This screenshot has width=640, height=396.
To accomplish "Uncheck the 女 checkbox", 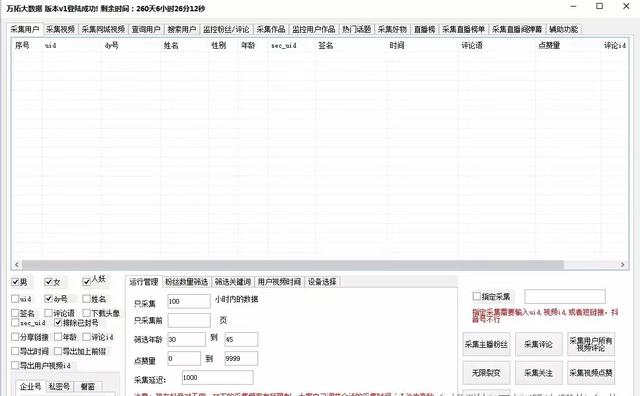I will 48,282.
